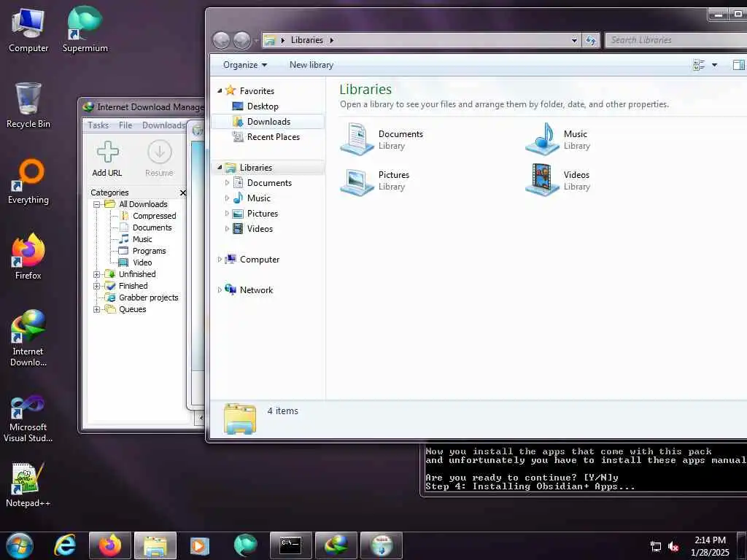The width and height of the screenshot is (747, 560).
Task: Select Programs category in IDM
Action: click(149, 251)
